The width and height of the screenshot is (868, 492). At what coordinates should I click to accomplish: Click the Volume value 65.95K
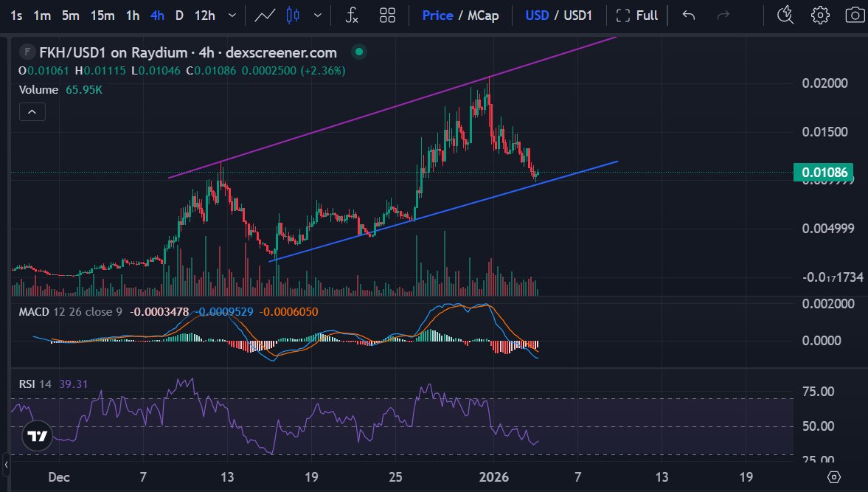[x=83, y=90]
